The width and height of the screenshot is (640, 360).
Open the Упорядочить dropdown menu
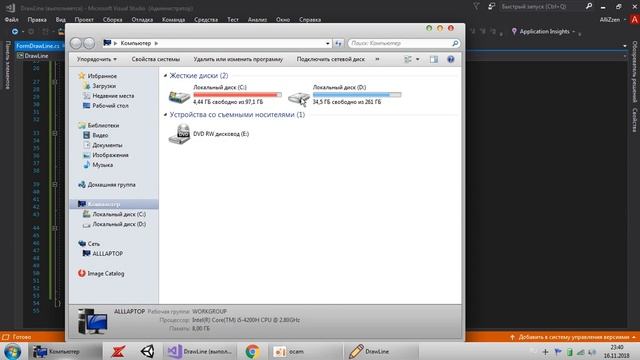coord(97,59)
